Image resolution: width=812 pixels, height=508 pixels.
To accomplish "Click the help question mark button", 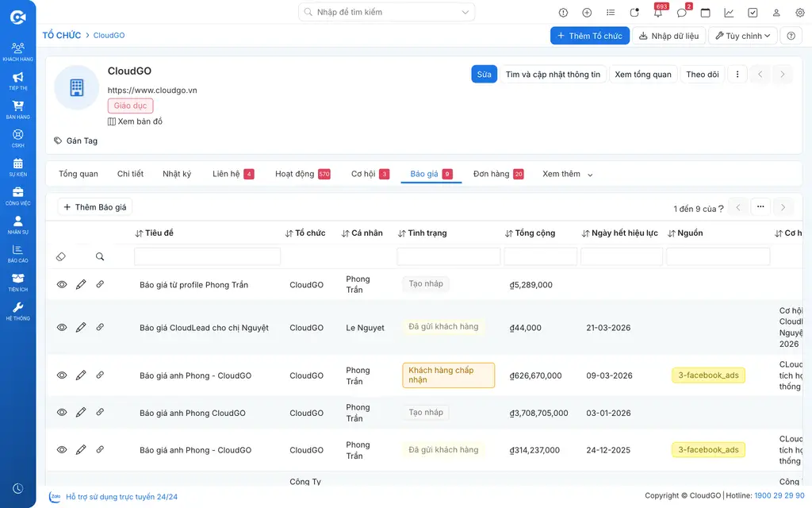I will pyautogui.click(x=791, y=36).
